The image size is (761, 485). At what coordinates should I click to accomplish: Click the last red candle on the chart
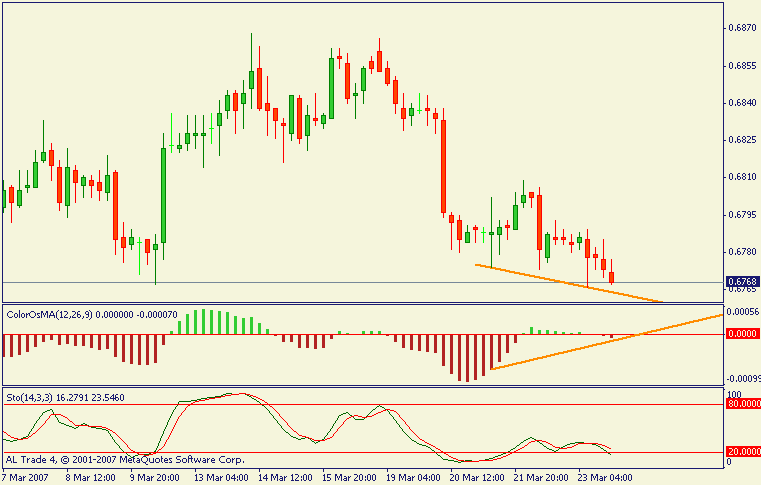(x=612, y=277)
